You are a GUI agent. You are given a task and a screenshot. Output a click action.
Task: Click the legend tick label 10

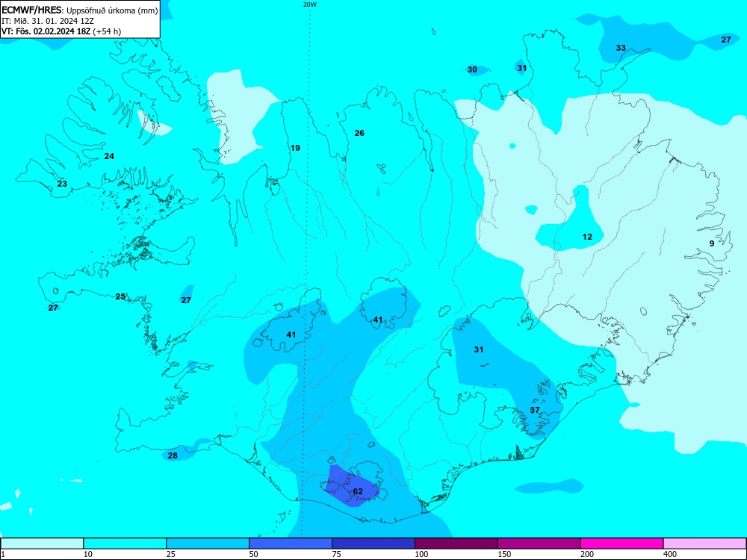click(89, 554)
